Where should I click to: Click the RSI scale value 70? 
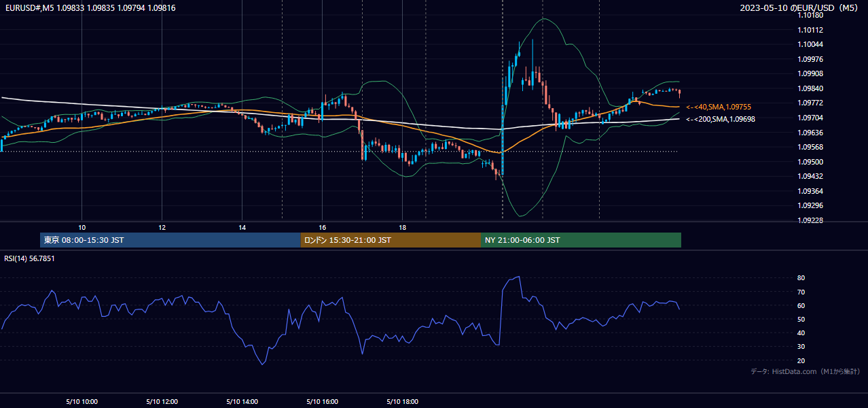tap(801, 292)
